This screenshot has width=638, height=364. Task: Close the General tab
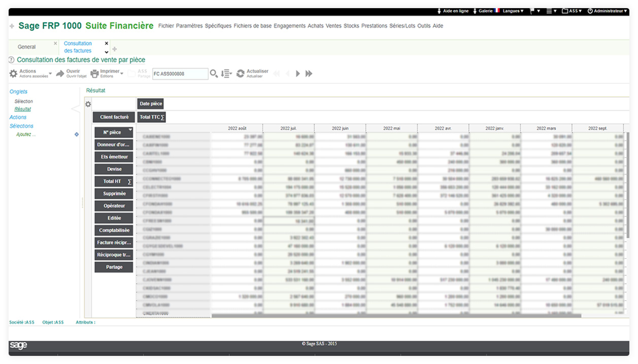[x=55, y=44]
